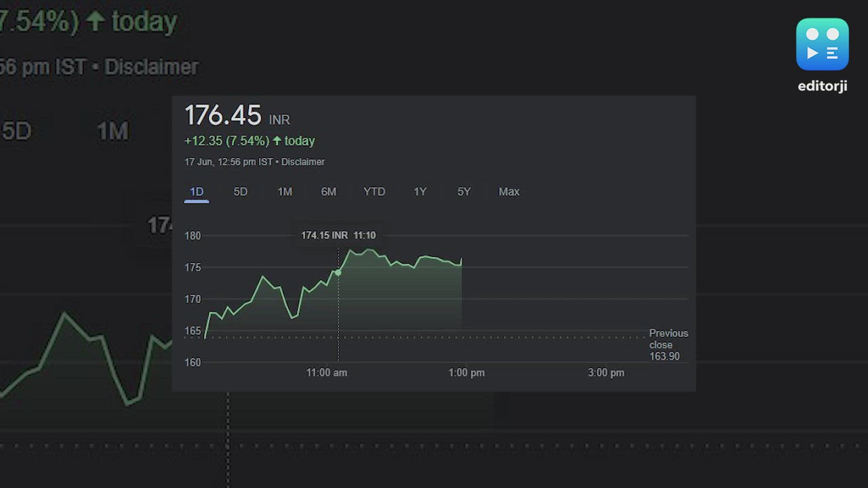868x488 pixels.
Task: Select the 1D range tab
Action: [197, 192]
